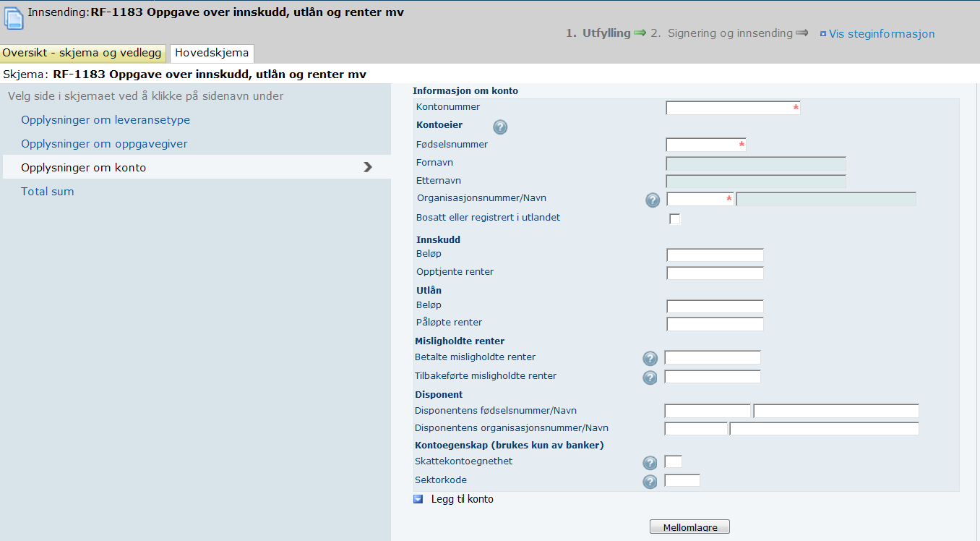Go to Opplysninger om oppgavegiver page
980x541 pixels.
pos(104,144)
